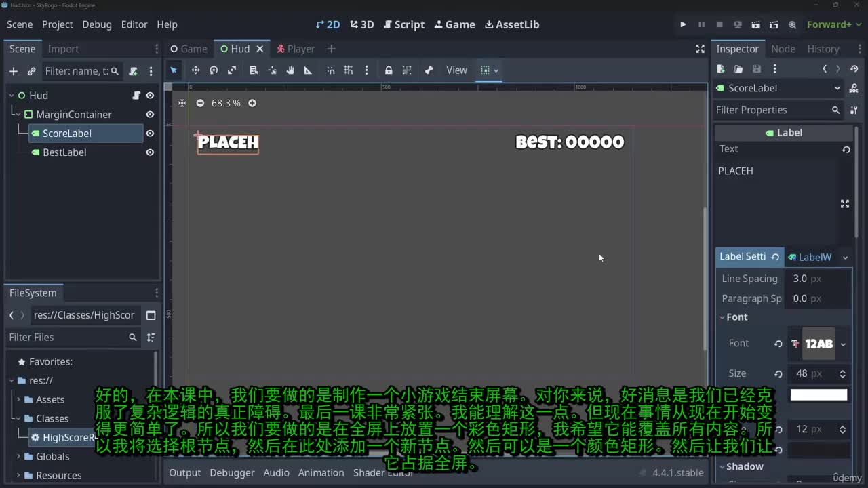Collapse the Hud node tree
This screenshot has height=488, width=868.
[x=12, y=96]
